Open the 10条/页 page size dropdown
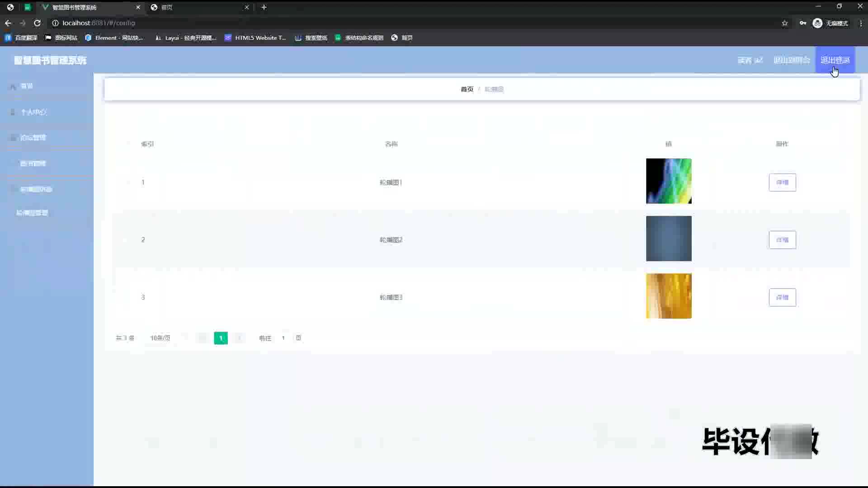Screen dimensions: 868x488 [x=160, y=338]
